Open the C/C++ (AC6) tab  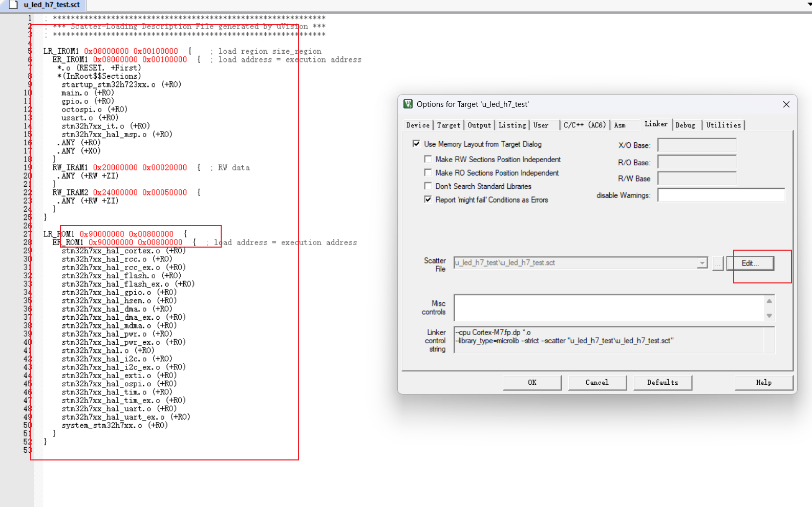(x=585, y=125)
